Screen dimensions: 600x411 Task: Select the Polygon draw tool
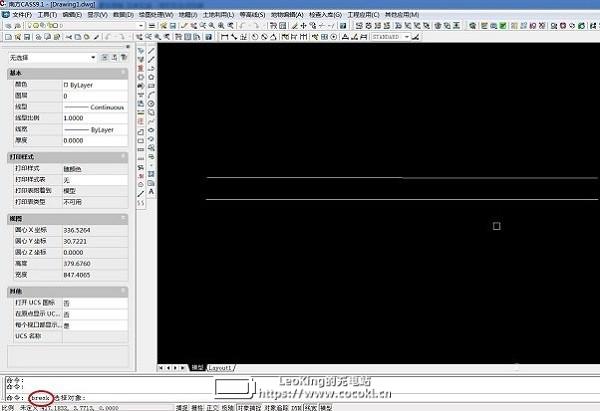152,77
